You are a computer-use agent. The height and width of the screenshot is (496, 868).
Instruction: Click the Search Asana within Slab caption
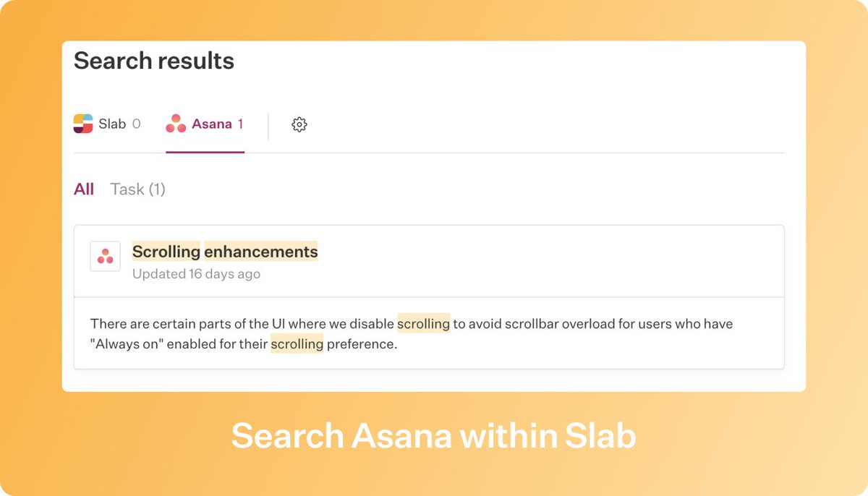pos(433,436)
